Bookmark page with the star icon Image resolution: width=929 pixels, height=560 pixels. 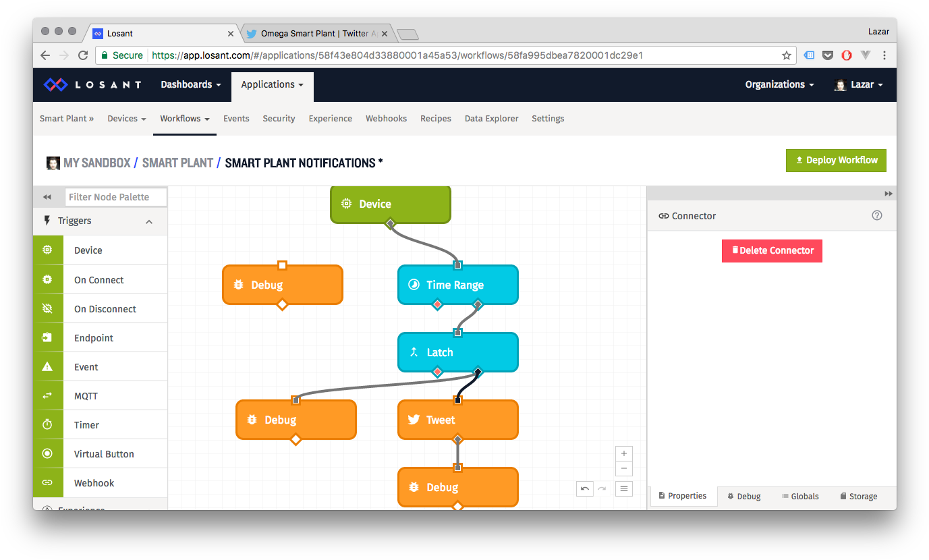pos(786,55)
